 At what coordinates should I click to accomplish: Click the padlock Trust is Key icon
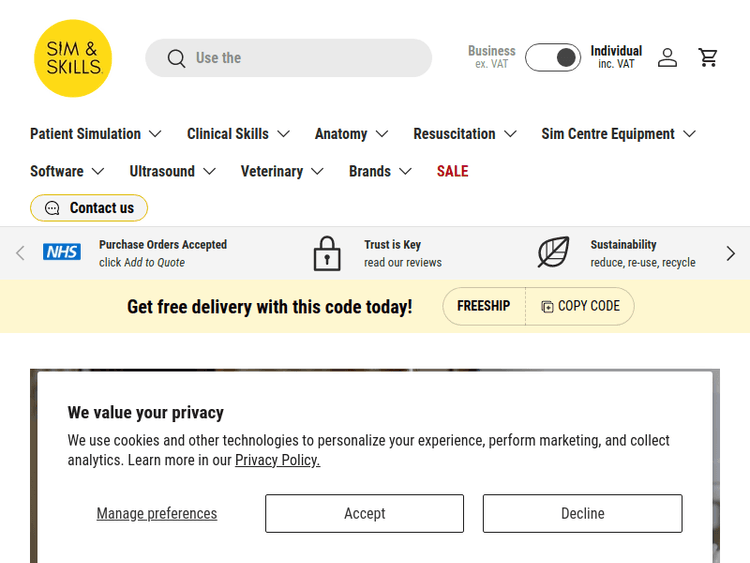tap(327, 253)
